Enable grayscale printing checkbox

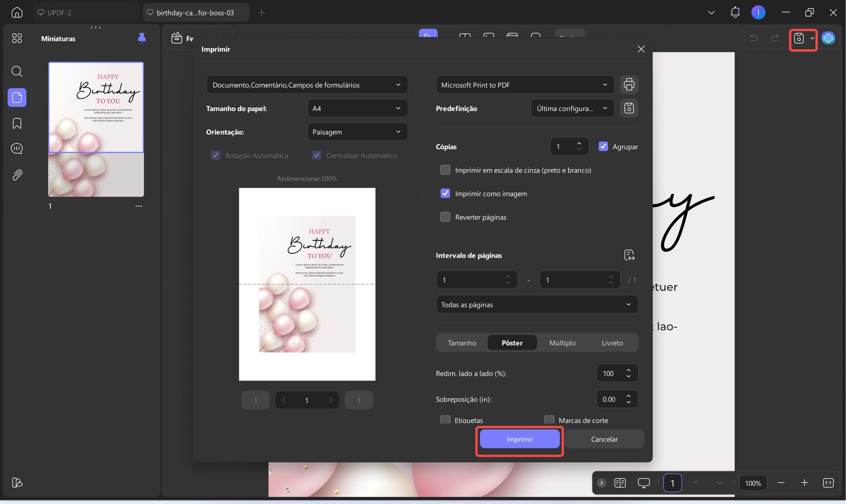[445, 170]
